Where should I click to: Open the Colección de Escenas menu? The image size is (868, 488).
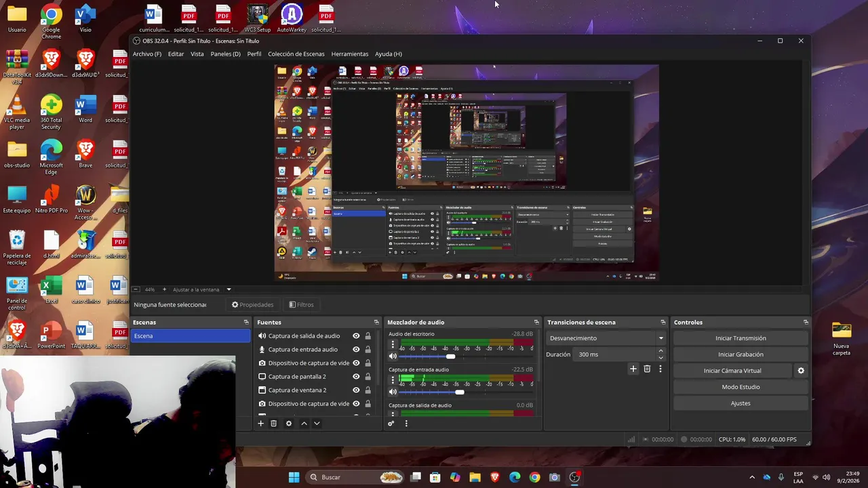[296, 54]
